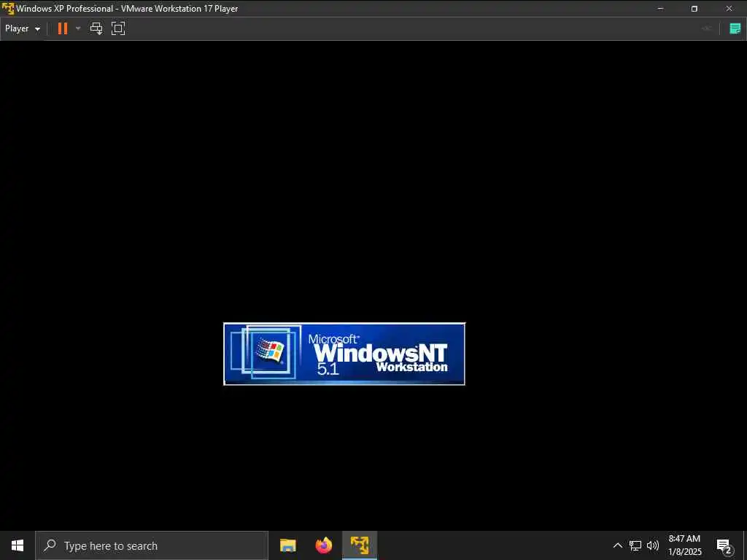Click the Type here to search box
Image resolution: width=747 pixels, height=560 pixels.
click(x=152, y=545)
